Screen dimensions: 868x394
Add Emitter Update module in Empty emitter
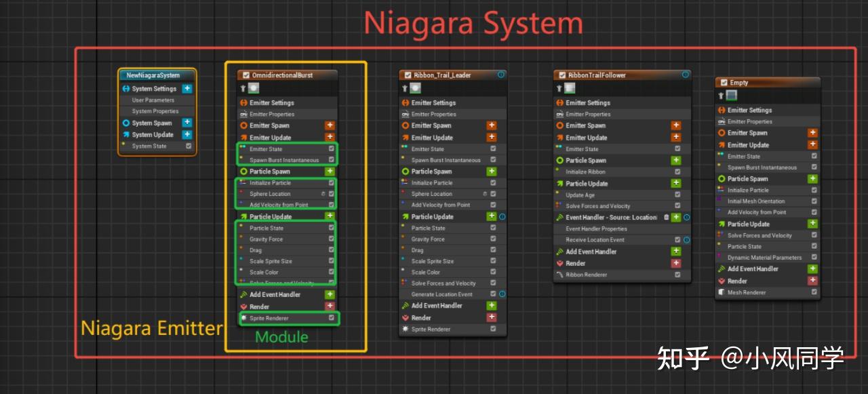[x=812, y=144]
